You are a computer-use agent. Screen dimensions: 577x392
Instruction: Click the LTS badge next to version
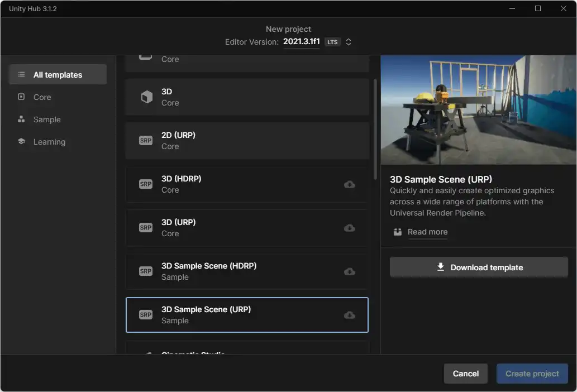pos(332,42)
